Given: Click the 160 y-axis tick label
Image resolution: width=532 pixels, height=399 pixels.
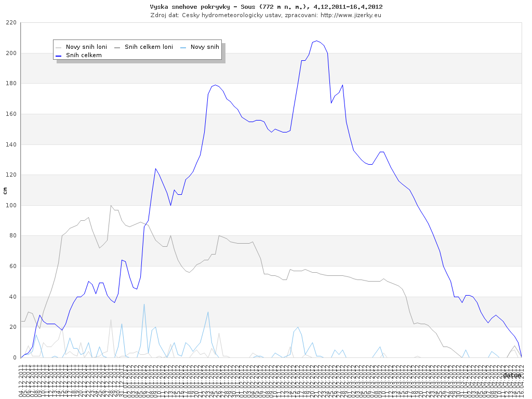Looking at the screenshot, I should 11,114.
